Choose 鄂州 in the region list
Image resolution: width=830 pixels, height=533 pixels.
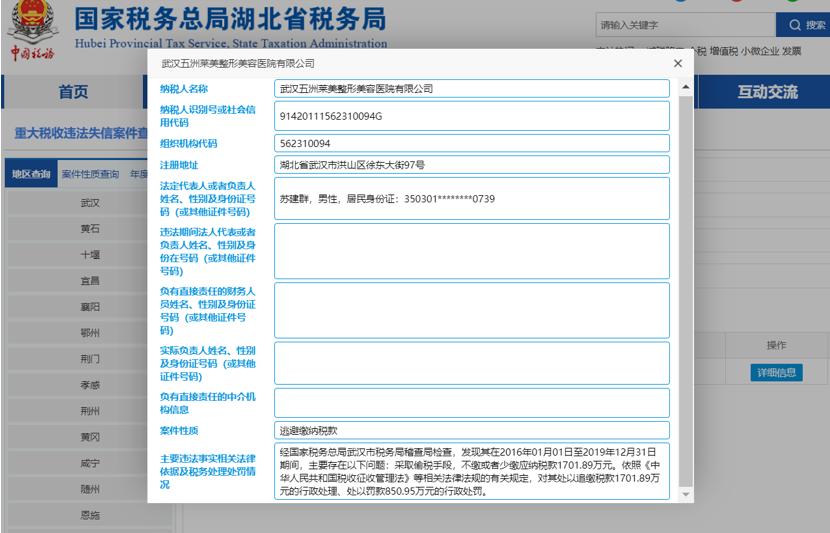90,333
